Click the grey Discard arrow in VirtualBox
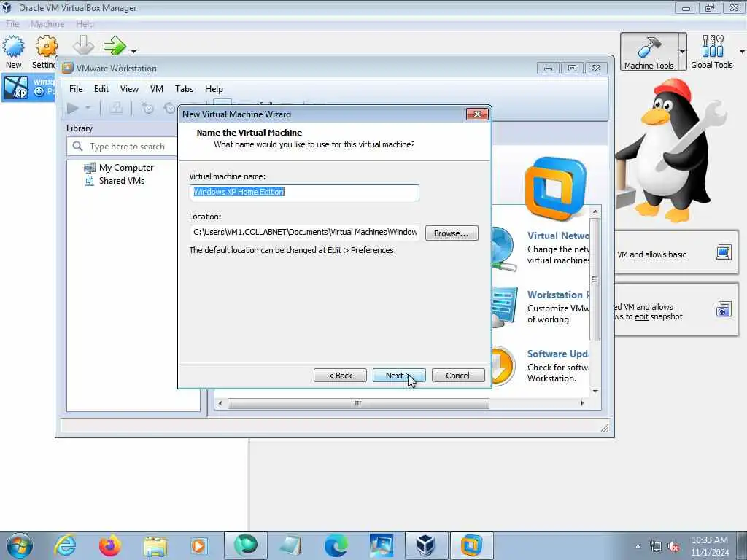The image size is (747, 560). [83, 46]
